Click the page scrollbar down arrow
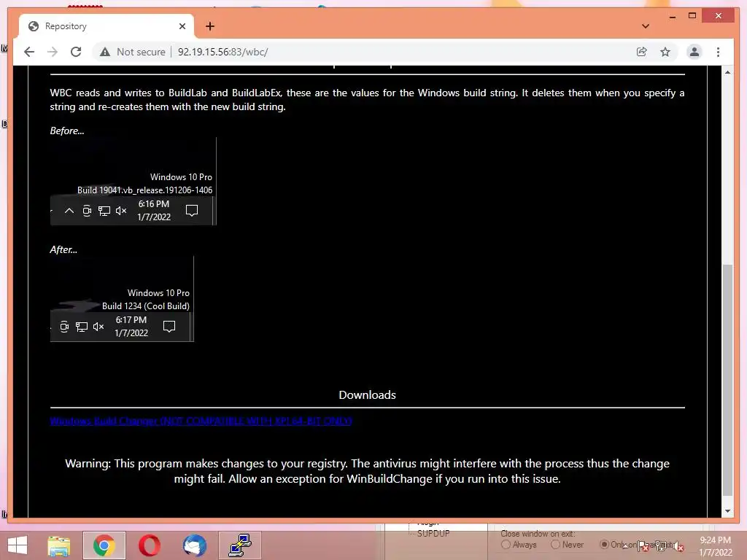Image resolution: width=747 pixels, height=560 pixels. coord(727,511)
